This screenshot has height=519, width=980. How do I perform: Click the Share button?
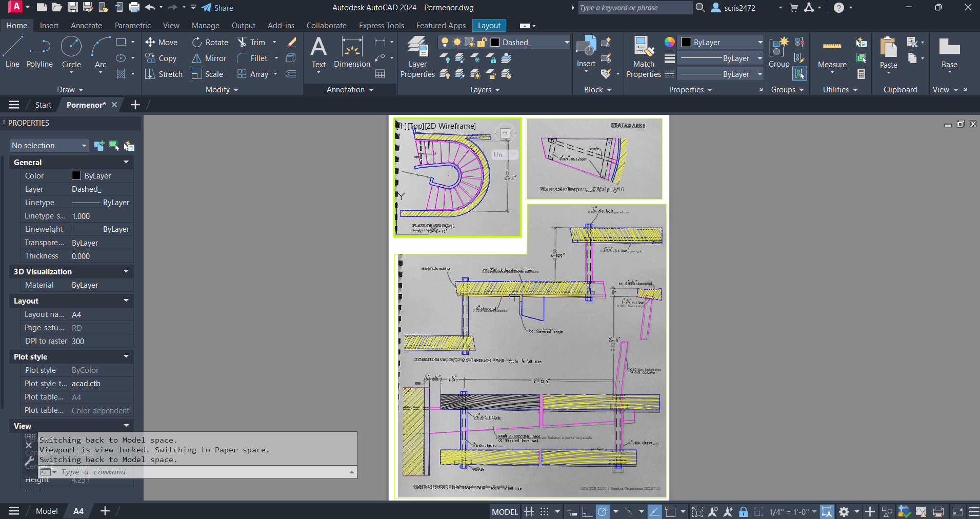[217, 8]
